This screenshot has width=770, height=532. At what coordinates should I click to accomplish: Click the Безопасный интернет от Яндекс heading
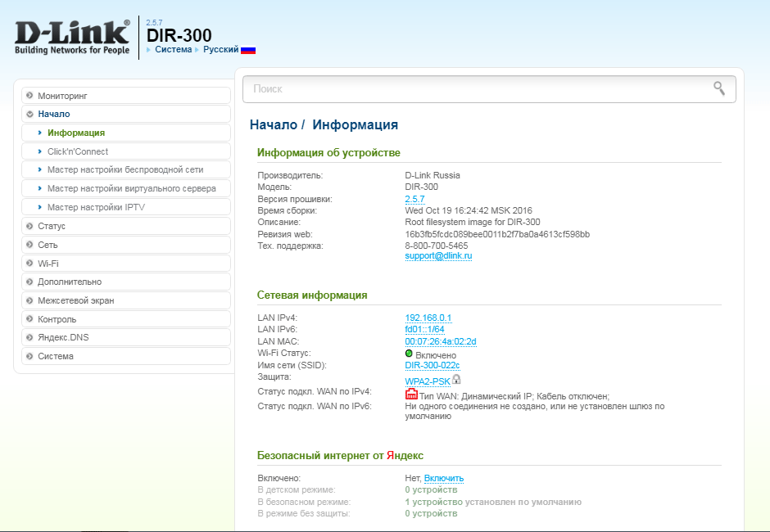340,455
